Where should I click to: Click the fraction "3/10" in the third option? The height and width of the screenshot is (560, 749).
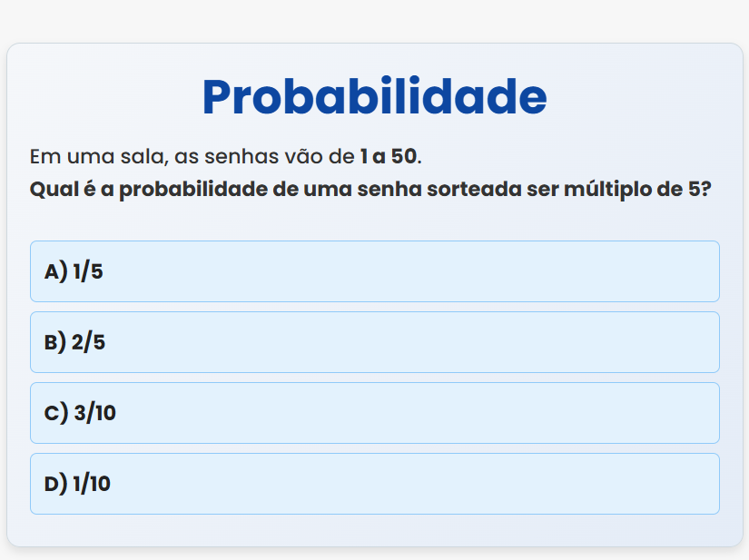tap(95, 413)
